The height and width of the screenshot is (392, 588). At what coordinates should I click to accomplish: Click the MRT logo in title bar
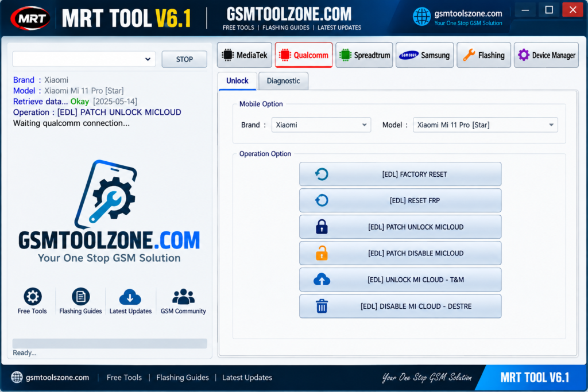30,18
